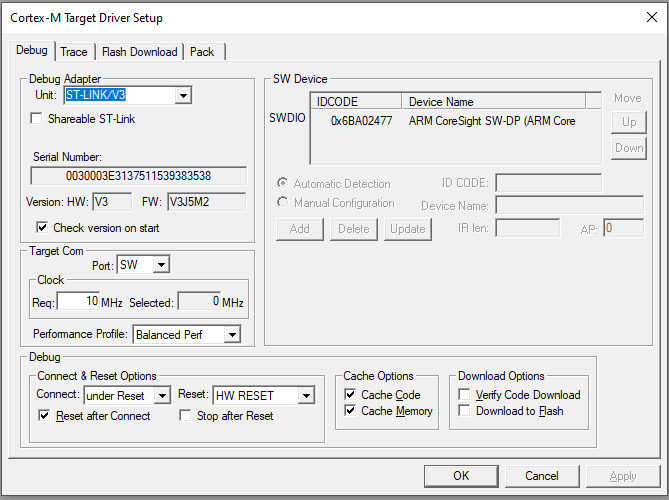The image size is (669, 500).
Task: Expand the Port dropdown showing SW
Action: click(x=161, y=265)
